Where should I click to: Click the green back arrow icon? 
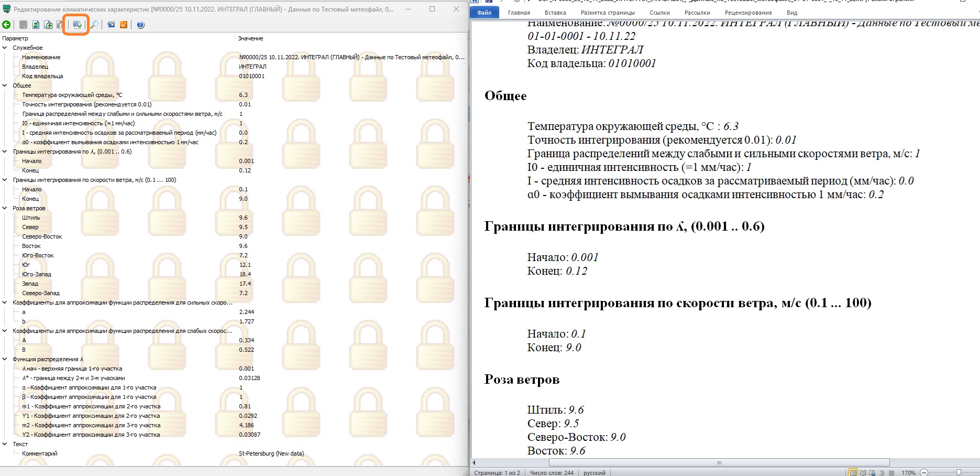pyautogui.click(x=6, y=25)
